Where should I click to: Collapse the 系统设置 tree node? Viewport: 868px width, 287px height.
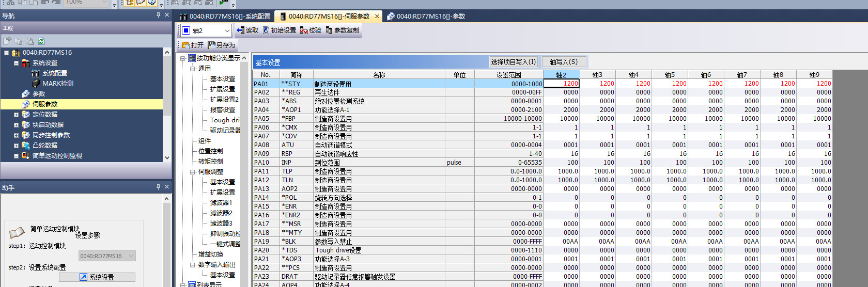coord(16,63)
